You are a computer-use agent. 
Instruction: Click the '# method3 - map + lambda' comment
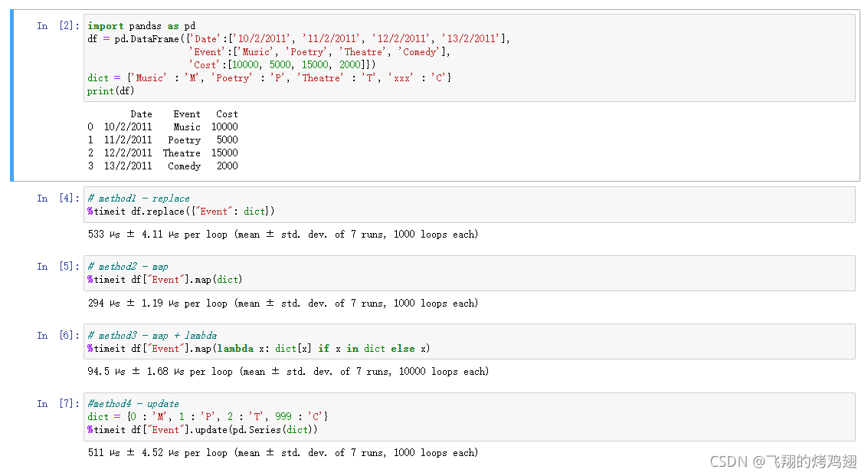(152, 336)
